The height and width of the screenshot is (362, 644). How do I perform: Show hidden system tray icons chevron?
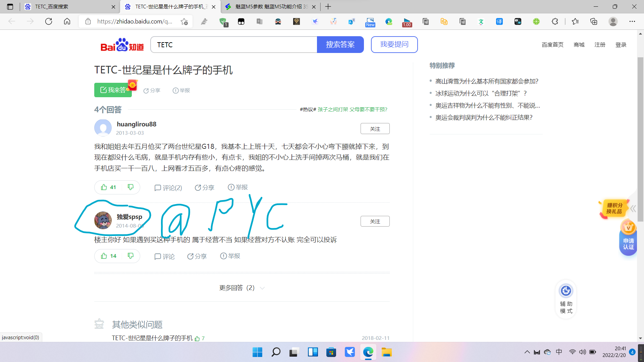click(527, 352)
